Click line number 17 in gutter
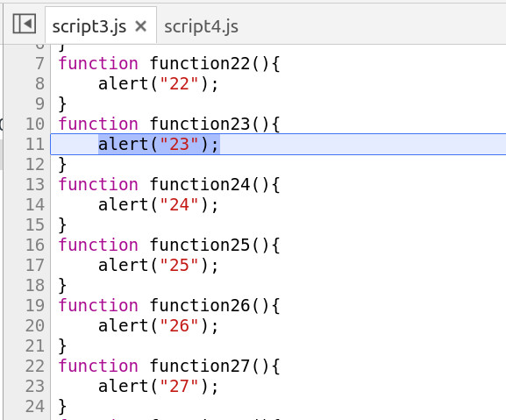506x420 pixels. (x=35, y=265)
